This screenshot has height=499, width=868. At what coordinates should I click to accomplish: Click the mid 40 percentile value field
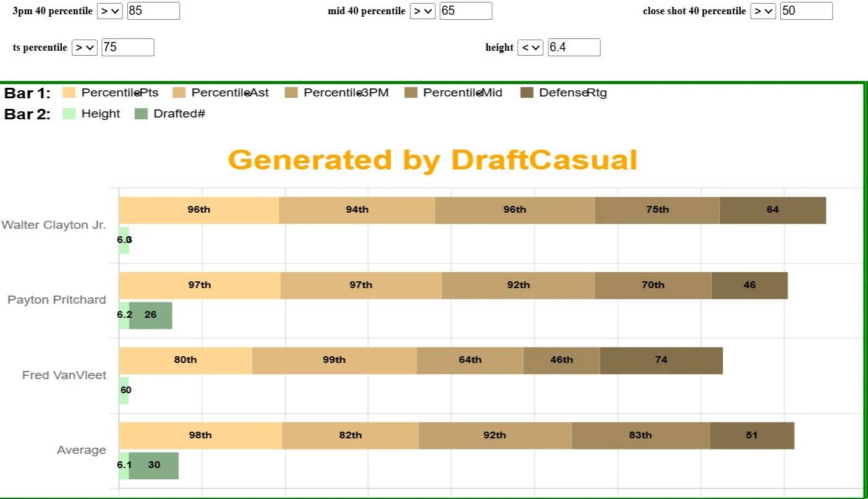click(x=466, y=11)
